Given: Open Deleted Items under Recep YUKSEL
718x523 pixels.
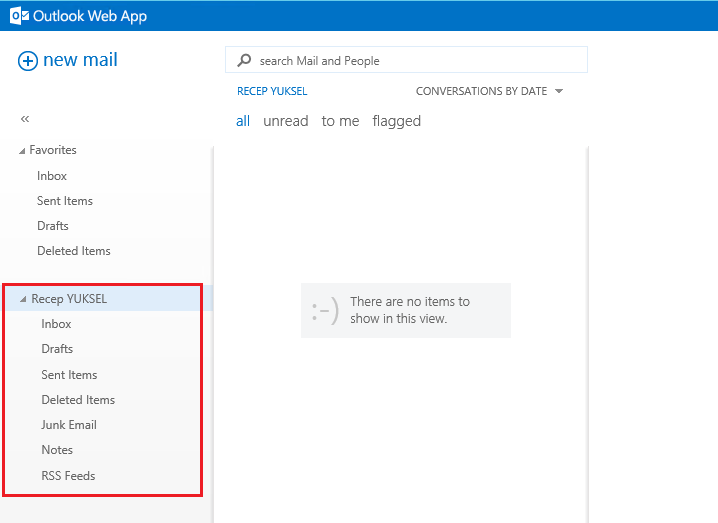Looking at the screenshot, I should pos(78,400).
